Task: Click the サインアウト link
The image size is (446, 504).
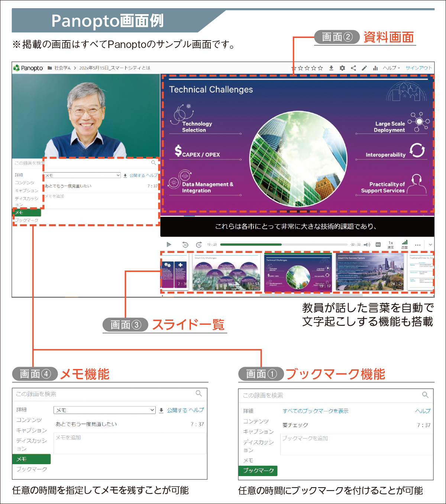Action: pos(418,68)
